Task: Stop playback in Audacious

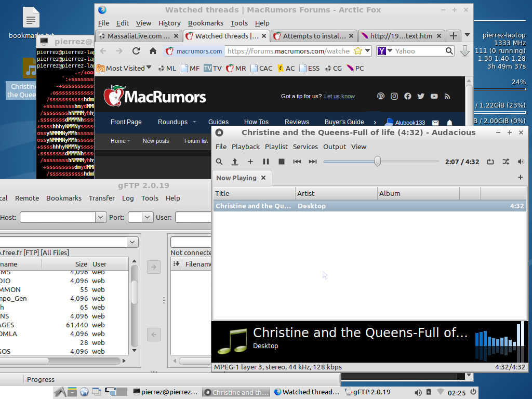Action: point(281,162)
